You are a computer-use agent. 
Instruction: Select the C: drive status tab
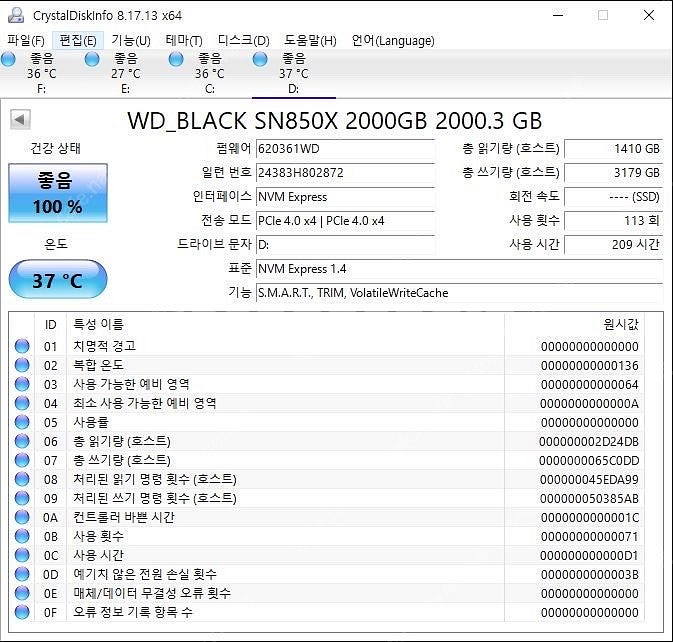coord(209,73)
